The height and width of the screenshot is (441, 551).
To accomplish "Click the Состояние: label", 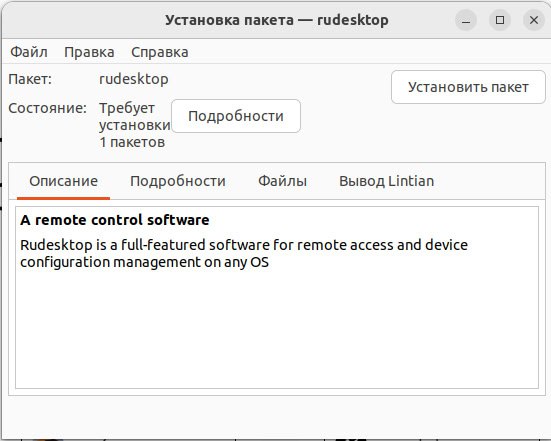I will [x=47, y=108].
